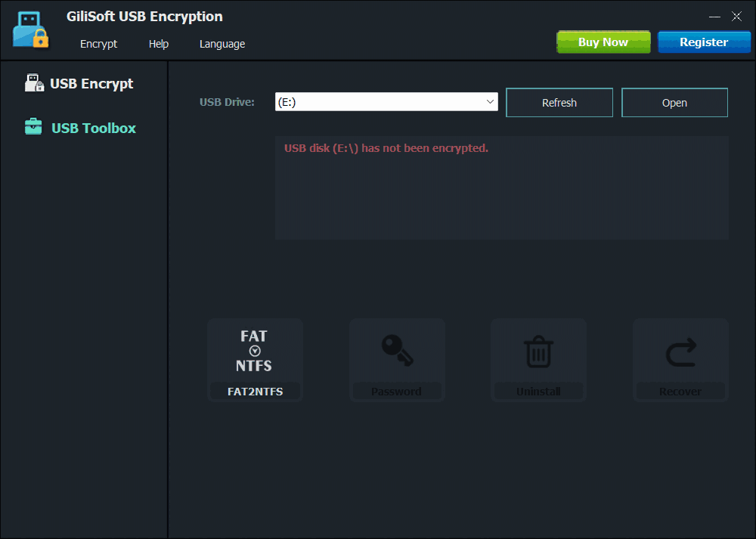Click the Uninstall tool label
Screen dimensions: 756x539
538,392
